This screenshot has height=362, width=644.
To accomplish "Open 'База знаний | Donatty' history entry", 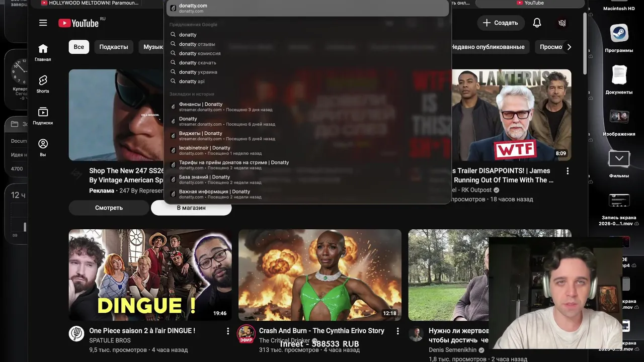I will [x=307, y=179].
